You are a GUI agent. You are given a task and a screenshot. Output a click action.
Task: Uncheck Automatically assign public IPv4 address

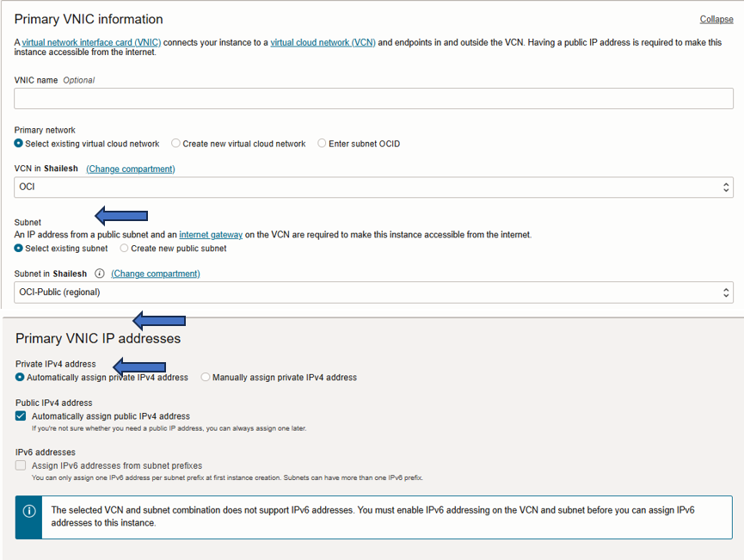tap(21, 416)
